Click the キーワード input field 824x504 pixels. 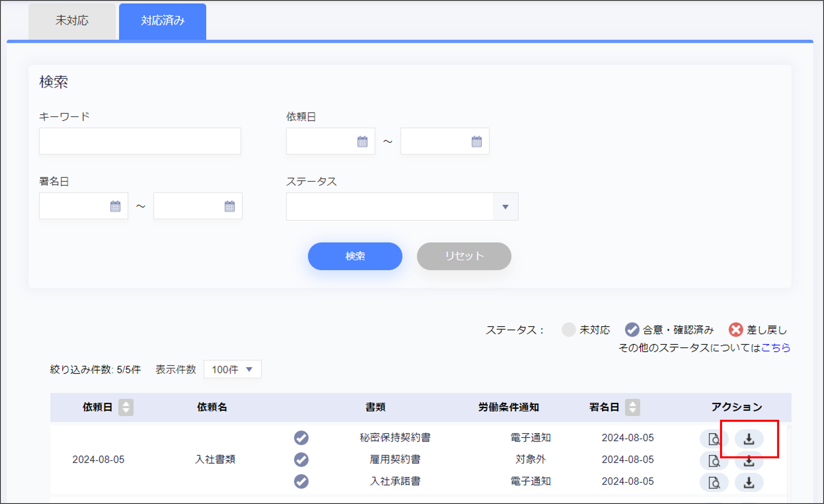pyautogui.click(x=140, y=141)
